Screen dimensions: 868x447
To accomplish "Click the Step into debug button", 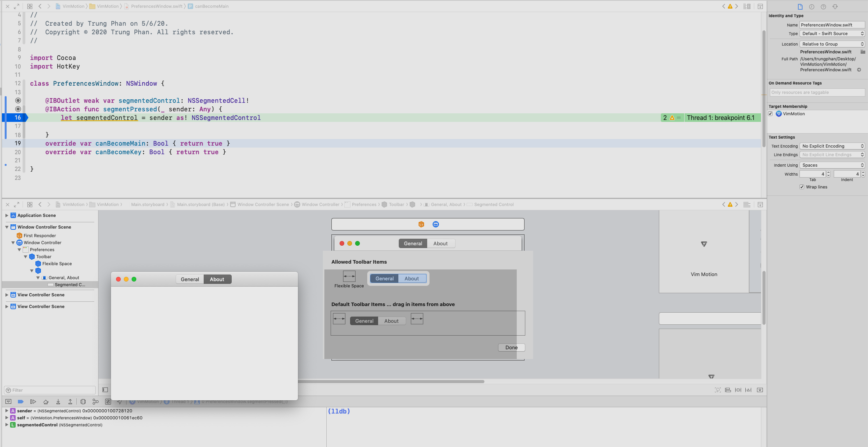I will coord(58,401).
